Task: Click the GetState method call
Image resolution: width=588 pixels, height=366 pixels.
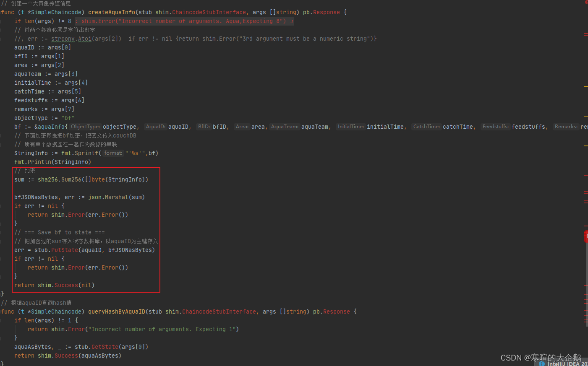Action: pos(105,347)
